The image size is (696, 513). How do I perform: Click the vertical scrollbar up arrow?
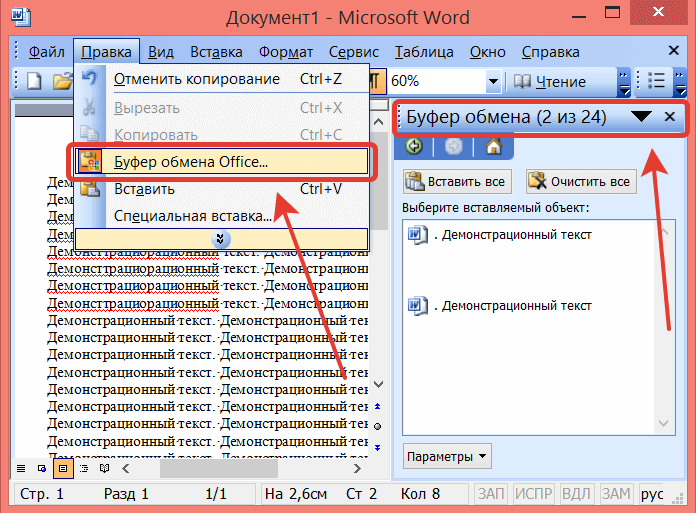(378, 121)
